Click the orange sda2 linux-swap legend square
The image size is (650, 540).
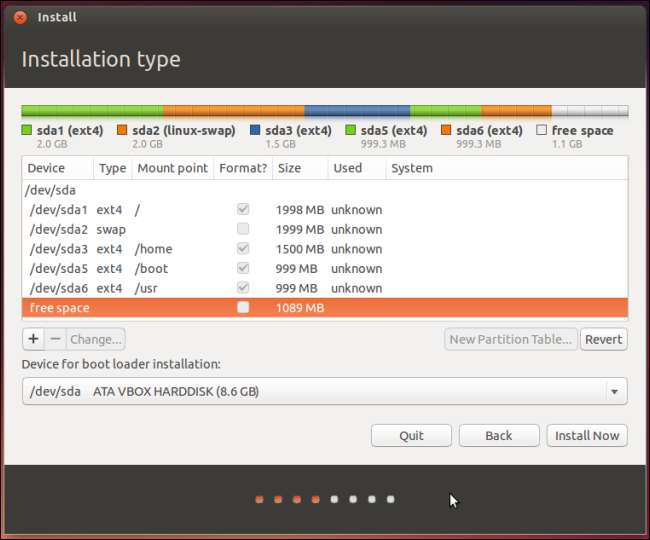click(122, 130)
